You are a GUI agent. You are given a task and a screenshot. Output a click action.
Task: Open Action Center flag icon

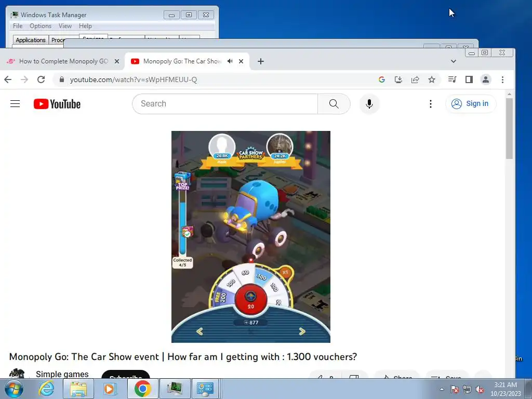(x=455, y=389)
